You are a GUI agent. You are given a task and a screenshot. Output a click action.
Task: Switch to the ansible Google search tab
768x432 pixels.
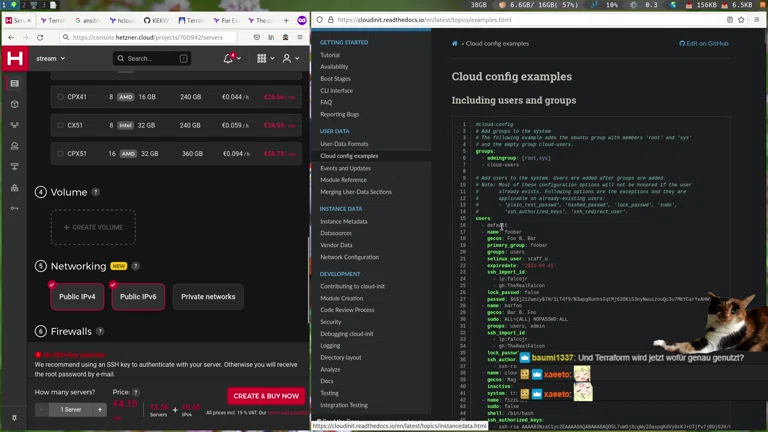[x=87, y=21]
